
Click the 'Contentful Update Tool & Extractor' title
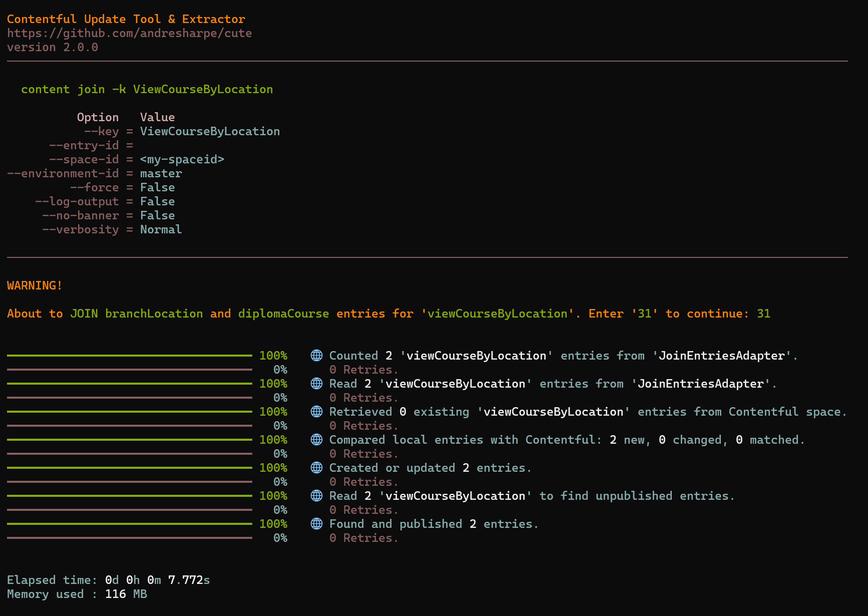(126, 19)
